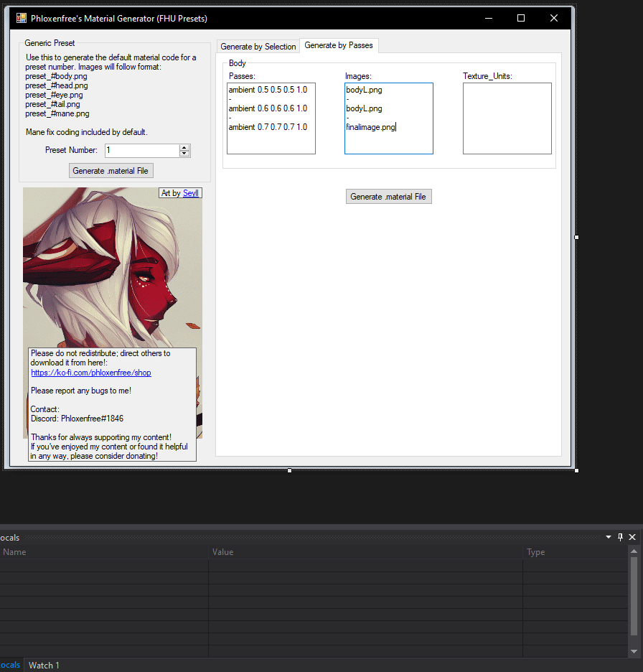This screenshot has width=643, height=672.
Task: Switch to the Generate by Passes tab
Action: pos(339,45)
